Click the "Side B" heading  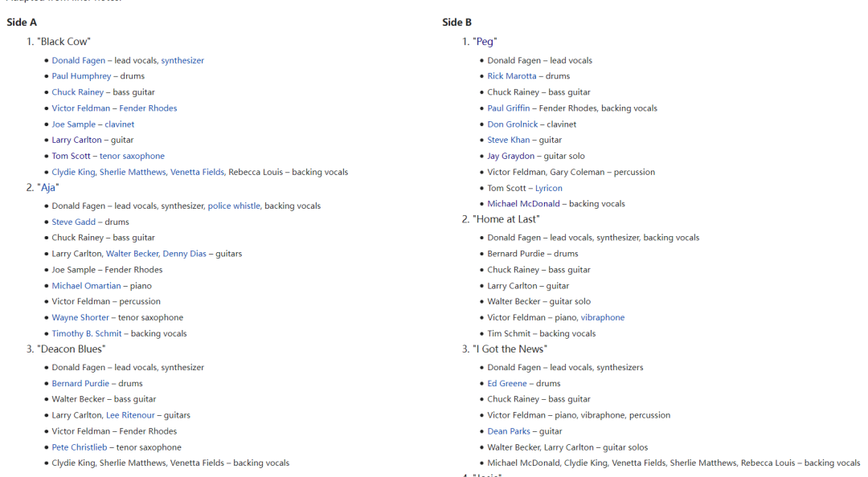click(x=457, y=22)
